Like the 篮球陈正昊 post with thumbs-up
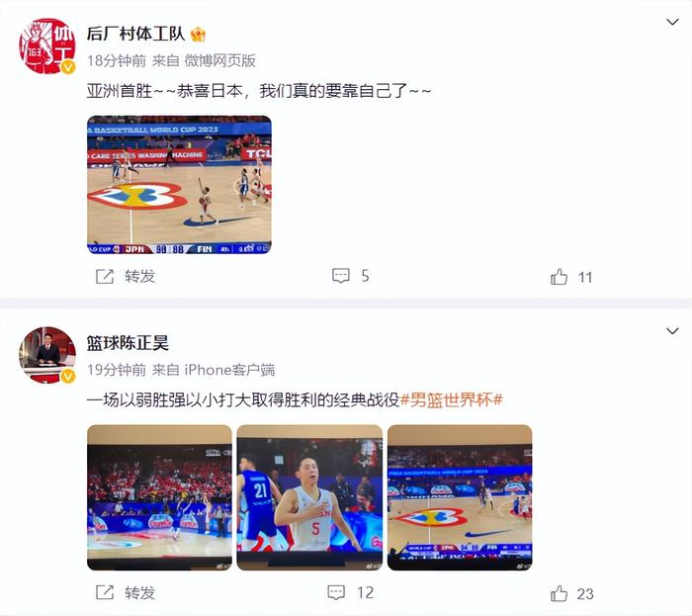Viewport: 692px width, 616px height. (559, 593)
